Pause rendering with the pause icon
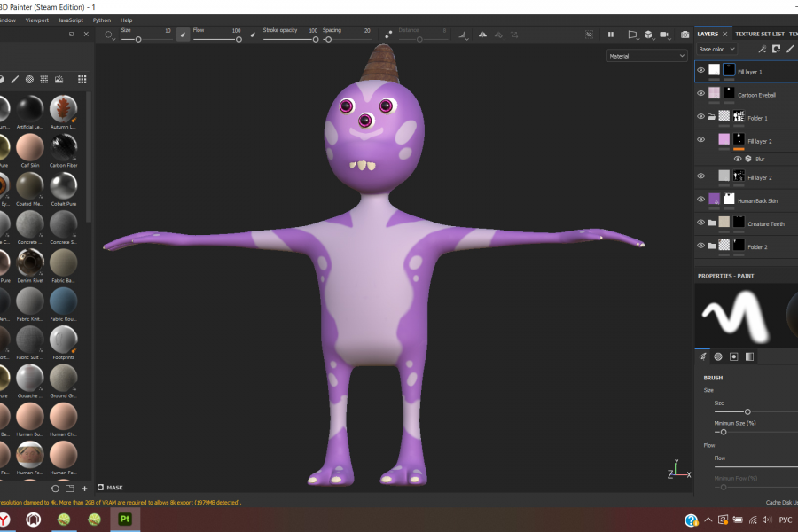Viewport: 798px width, 532px height. 611,35
